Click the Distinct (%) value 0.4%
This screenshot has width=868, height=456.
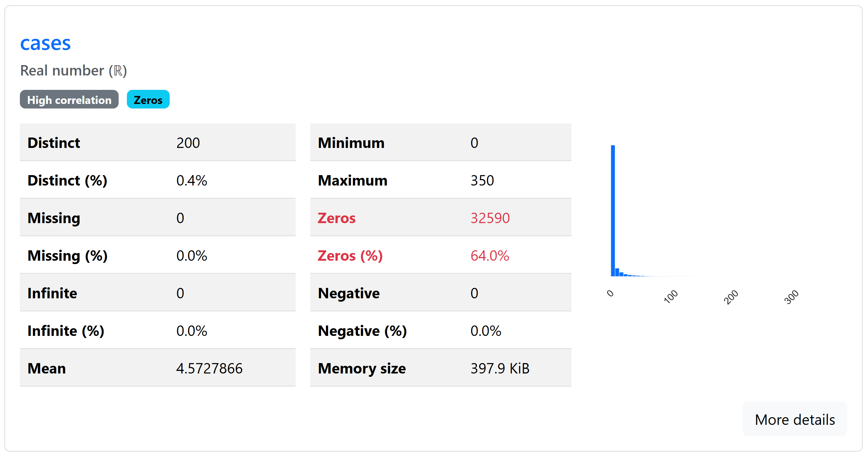pos(191,181)
